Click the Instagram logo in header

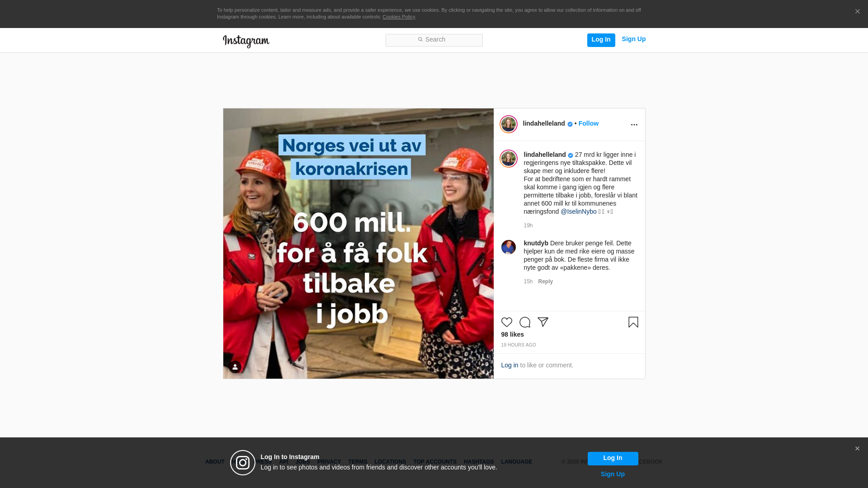click(246, 41)
